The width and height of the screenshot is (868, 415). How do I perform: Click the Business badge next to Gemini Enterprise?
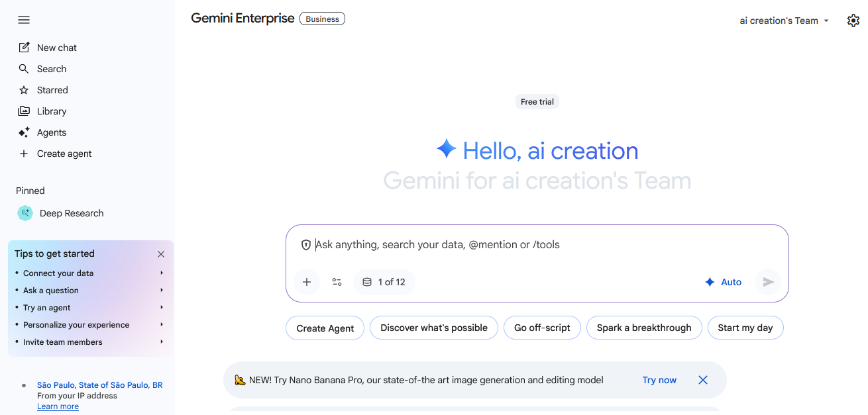(323, 19)
